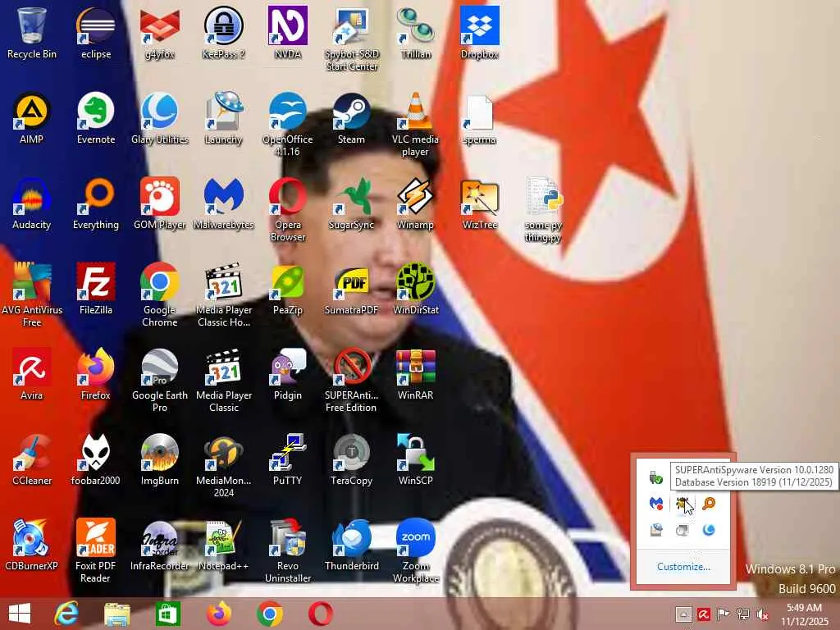This screenshot has height=630, width=840.
Task: Select Media Player Classic Home Cinema icon
Action: (223, 294)
